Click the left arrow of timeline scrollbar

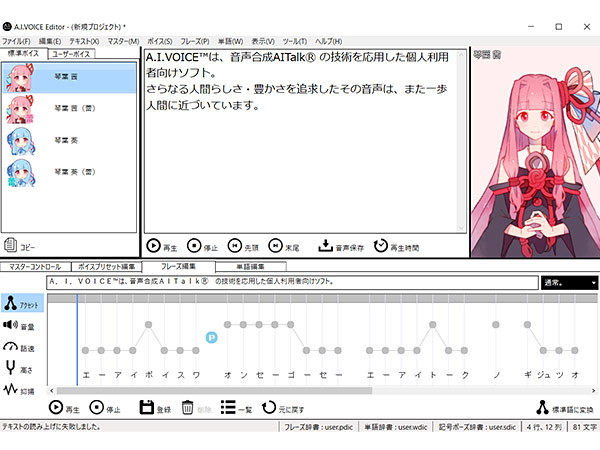(x=51, y=390)
